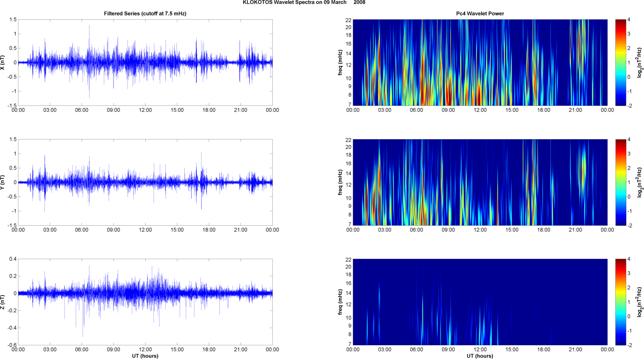The image size is (644, 359).
Task: Click the top X-component wavelet spectrogram
Action: [x=480, y=62]
